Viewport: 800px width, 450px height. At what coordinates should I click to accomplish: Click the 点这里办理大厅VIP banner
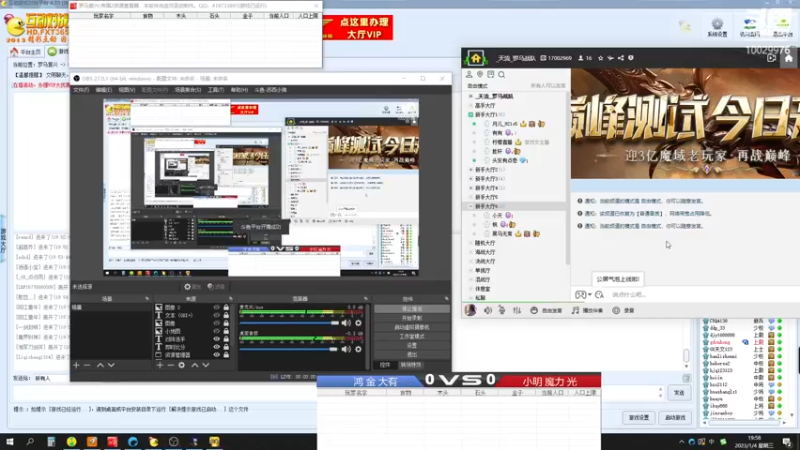tap(358, 28)
